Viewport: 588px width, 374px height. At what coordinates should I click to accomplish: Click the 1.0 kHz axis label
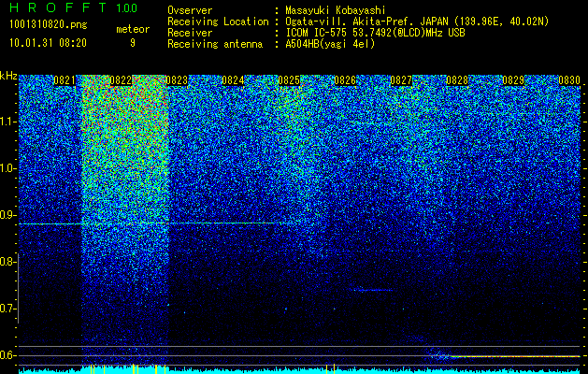coord(7,169)
